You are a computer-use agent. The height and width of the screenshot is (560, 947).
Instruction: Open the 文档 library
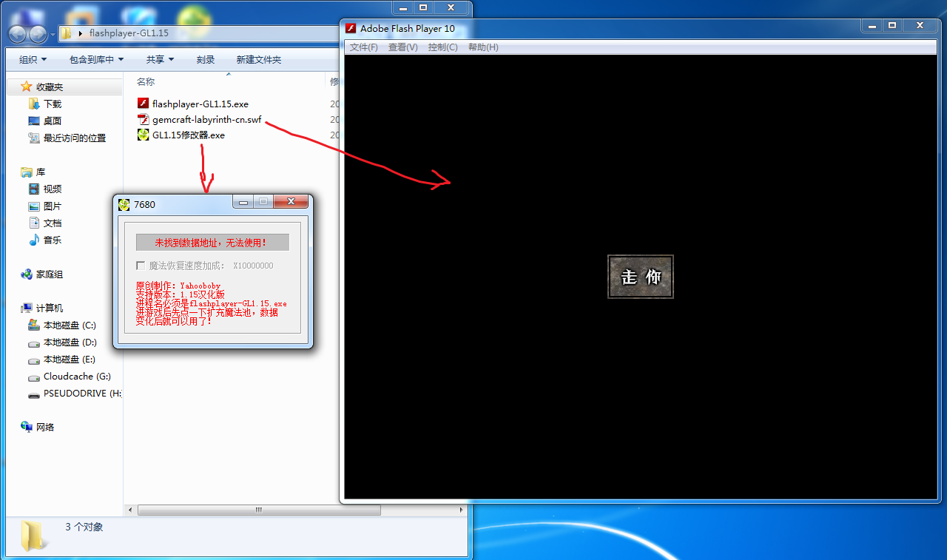click(x=53, y=223)
